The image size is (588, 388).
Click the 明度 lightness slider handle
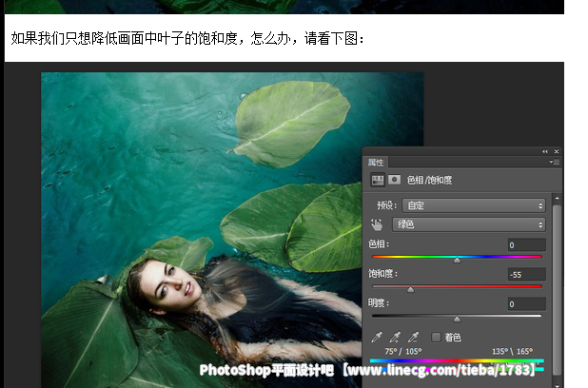pyautogui.click(x=457, y=319)
